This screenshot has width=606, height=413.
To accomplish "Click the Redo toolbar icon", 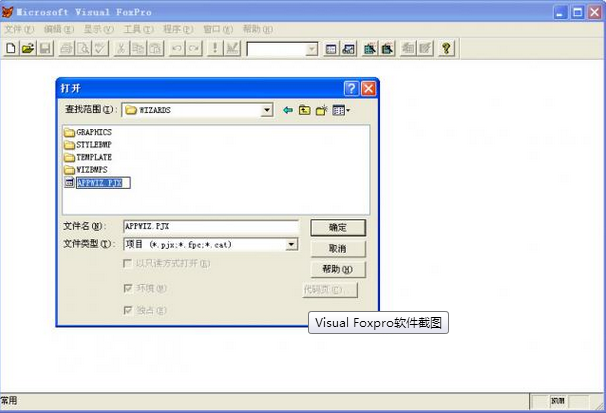I will pos(194,49).
